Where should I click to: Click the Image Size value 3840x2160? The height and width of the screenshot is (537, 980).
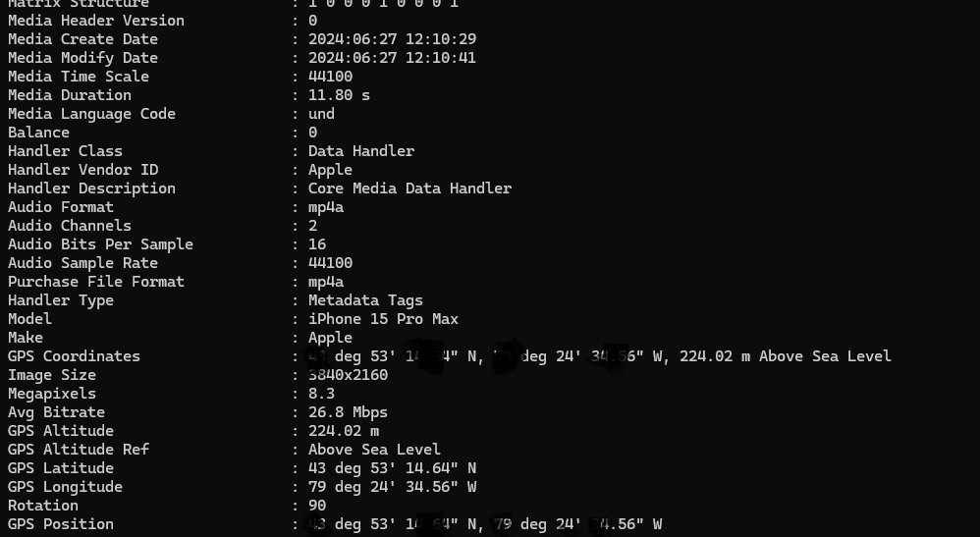point(349,375)
